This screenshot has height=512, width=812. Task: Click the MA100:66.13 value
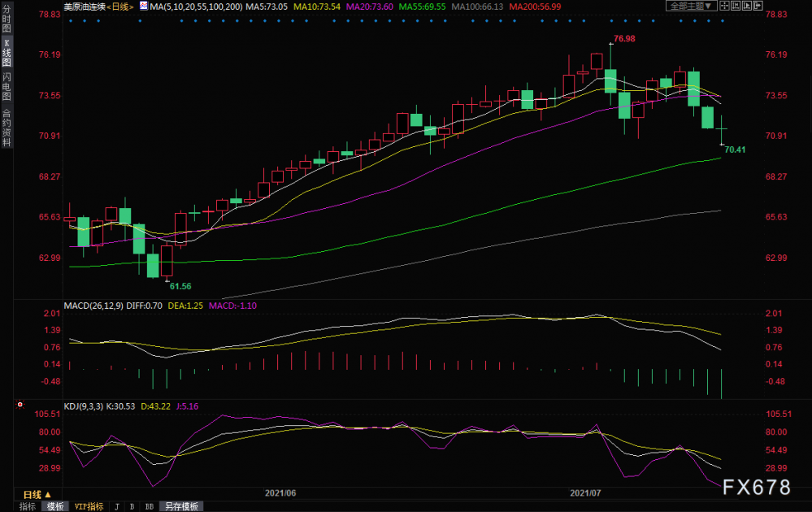pyautogui.click(x=477, y=7)
